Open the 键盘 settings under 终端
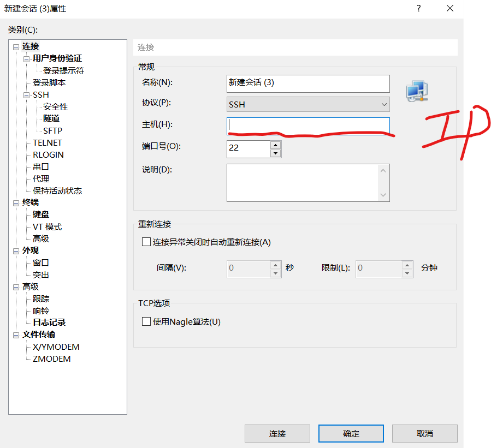The image size is (491, 448). pos(40,214)
